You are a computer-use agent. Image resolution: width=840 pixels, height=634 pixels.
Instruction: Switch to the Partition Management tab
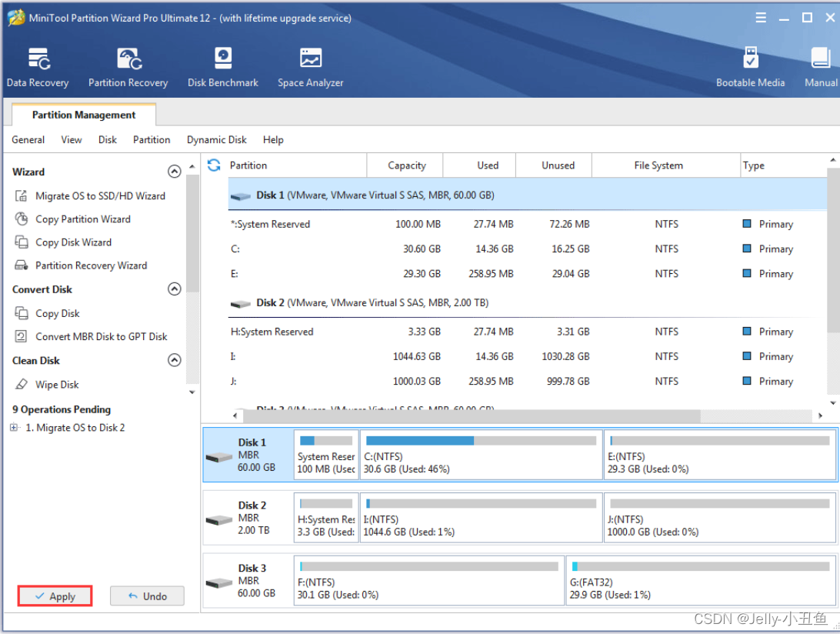83,114
